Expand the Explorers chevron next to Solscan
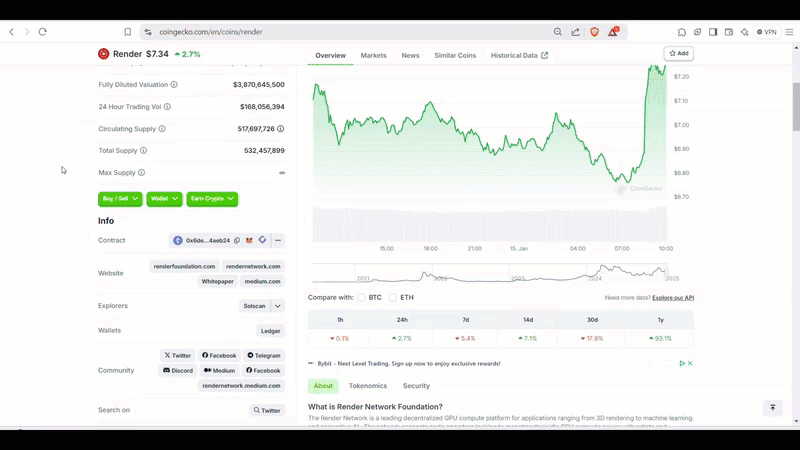This screenshot has height=450, width=800. [x=278, y=306]
